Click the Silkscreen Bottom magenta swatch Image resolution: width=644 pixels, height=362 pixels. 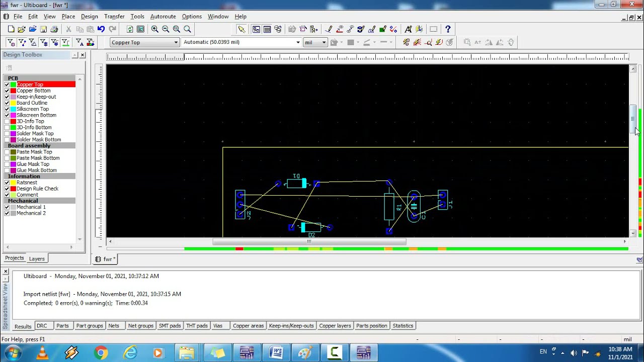tap(13, 115)
